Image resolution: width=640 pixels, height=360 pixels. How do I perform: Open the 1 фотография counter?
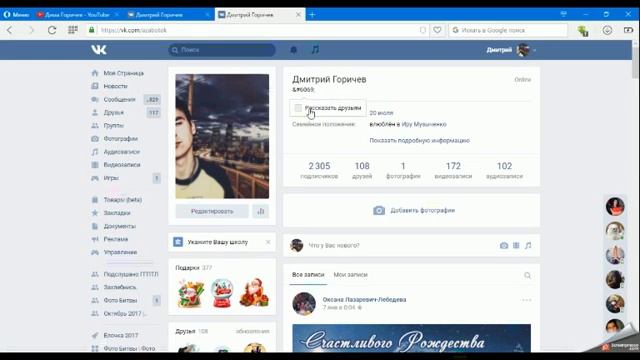tap(403, 170)
